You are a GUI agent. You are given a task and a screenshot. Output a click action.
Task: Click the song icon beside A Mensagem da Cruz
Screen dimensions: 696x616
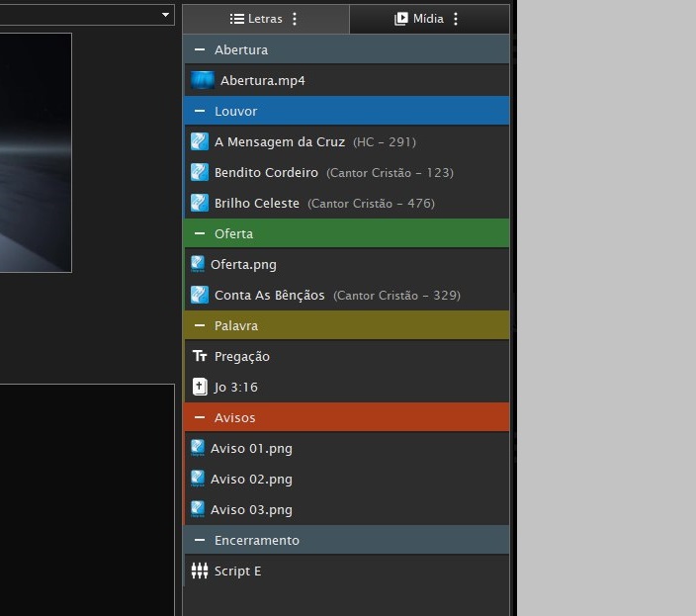[200, 141]
